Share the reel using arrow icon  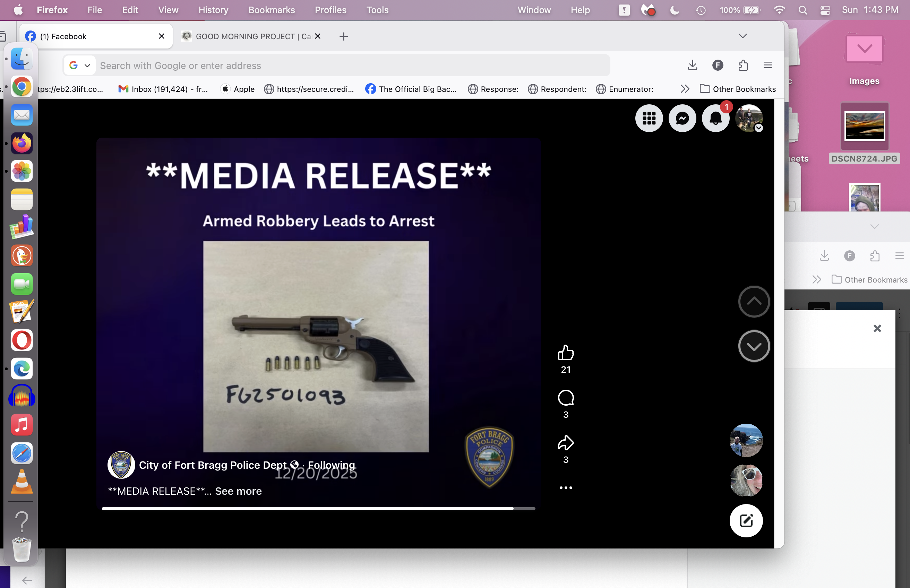click(566, 443)
